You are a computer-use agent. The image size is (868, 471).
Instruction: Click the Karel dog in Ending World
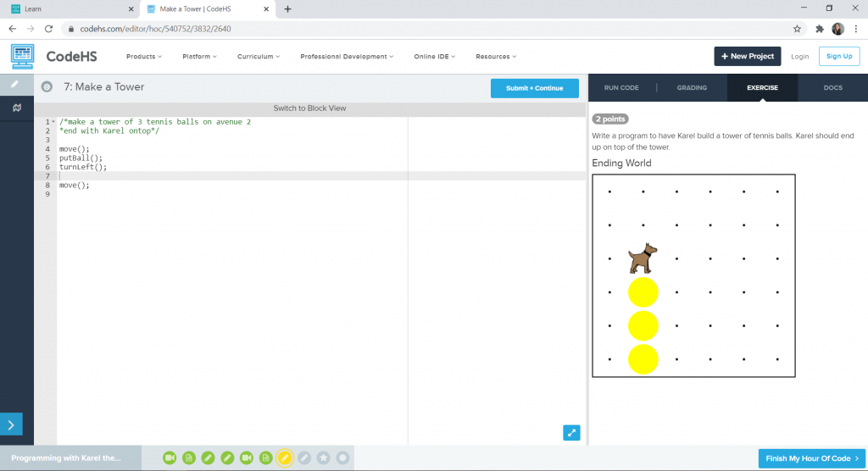tap(643, 258)
